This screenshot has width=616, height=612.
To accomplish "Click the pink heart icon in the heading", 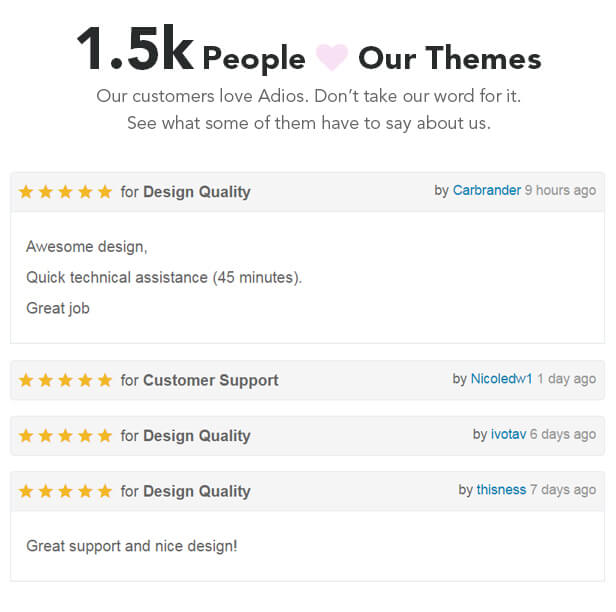I will tap(332, 57).
